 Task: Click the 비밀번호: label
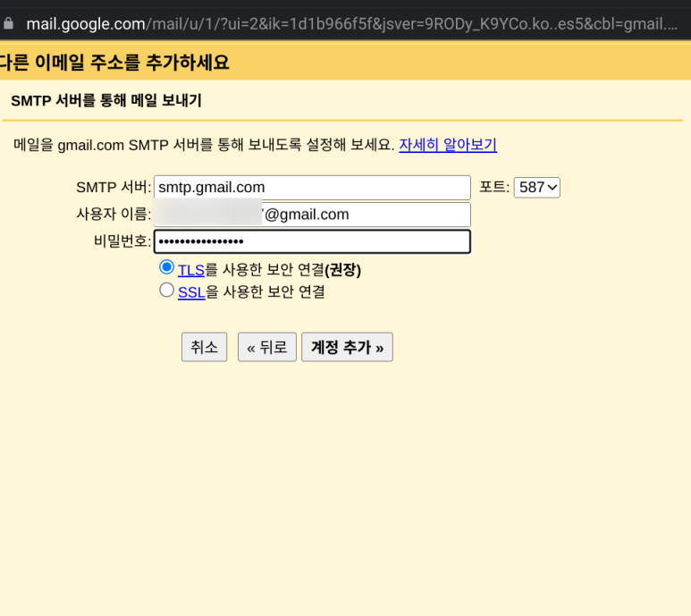point(122,241)
